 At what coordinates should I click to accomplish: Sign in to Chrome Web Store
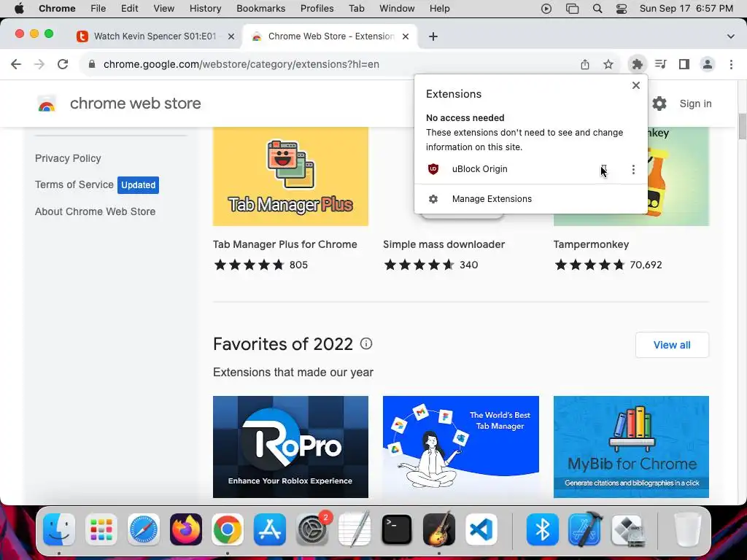coord(695,104)
